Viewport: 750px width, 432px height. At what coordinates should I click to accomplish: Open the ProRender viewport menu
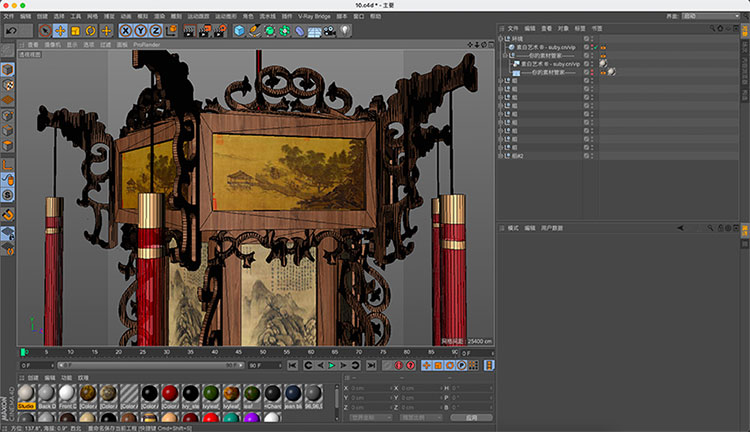point(146,45)
